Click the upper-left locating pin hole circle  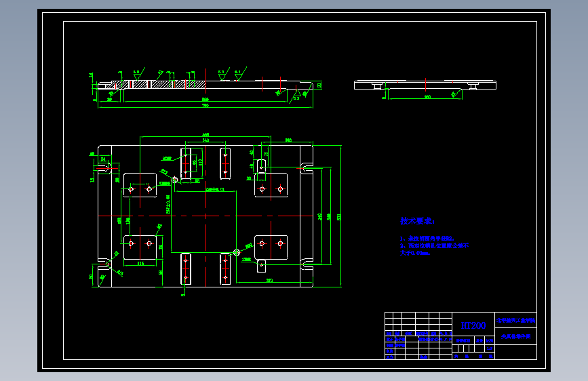(174, 180)
